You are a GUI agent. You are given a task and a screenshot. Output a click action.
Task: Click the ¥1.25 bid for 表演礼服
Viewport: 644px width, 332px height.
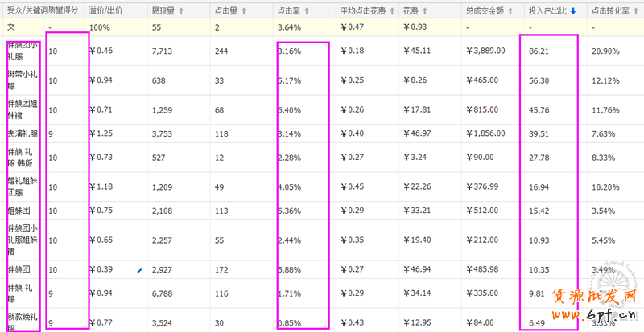(x=101, y=134)
